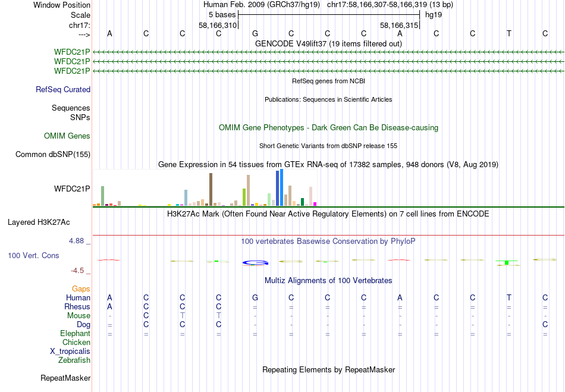Click the OMIM Gene Phenotypes title
Image resolution: width=565 pixels, height=392 pixels.
[329, 127]
